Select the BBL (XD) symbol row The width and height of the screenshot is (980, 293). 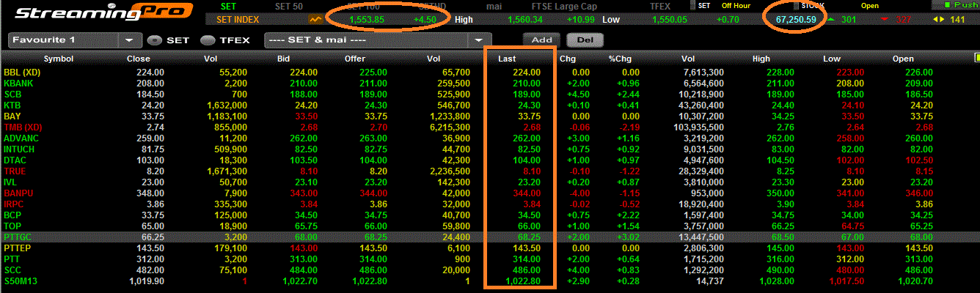coord(22,73)
